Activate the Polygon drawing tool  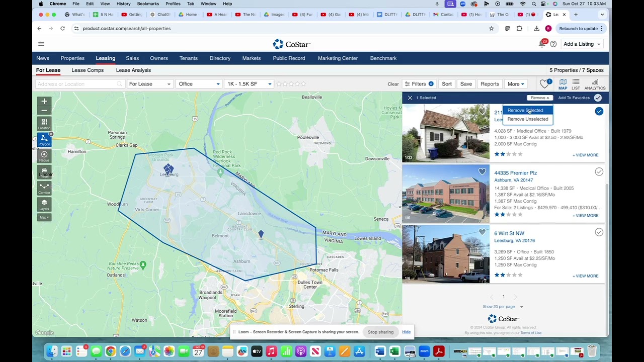coord(44,140)
